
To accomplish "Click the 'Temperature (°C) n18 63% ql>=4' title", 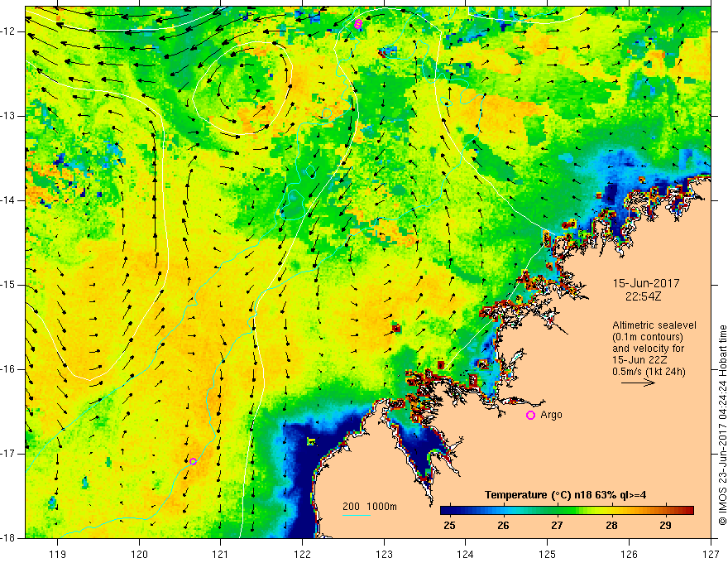I will pyautogui.click(x=565, y=495).
